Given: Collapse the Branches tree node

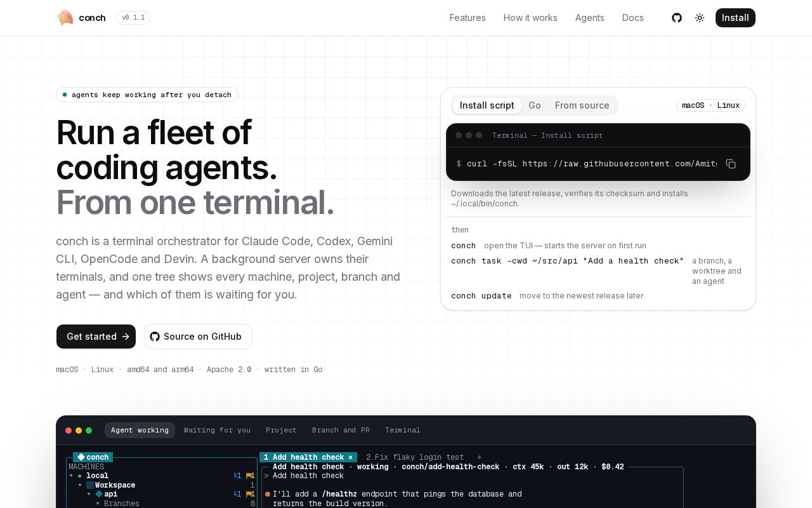Looking at the screenshot, I should 98,504.
